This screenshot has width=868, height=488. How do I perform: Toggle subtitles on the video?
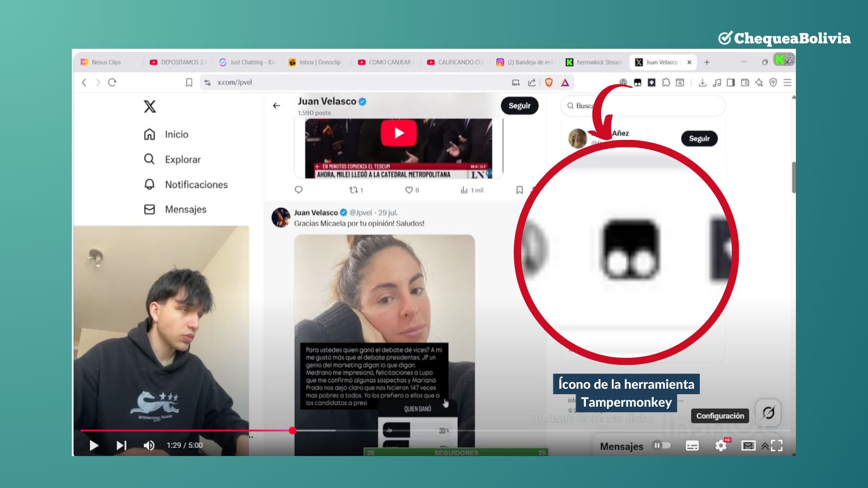(x=692, y=446)
